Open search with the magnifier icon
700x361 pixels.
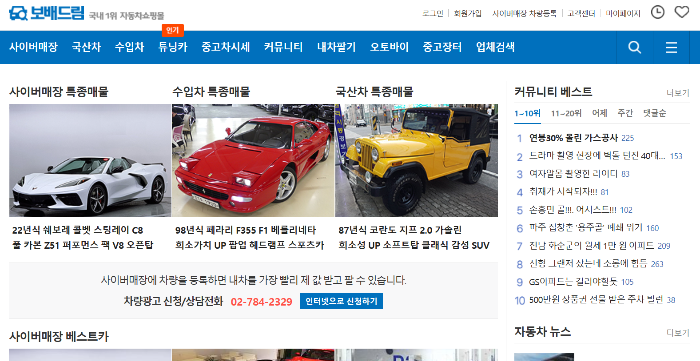634,47
